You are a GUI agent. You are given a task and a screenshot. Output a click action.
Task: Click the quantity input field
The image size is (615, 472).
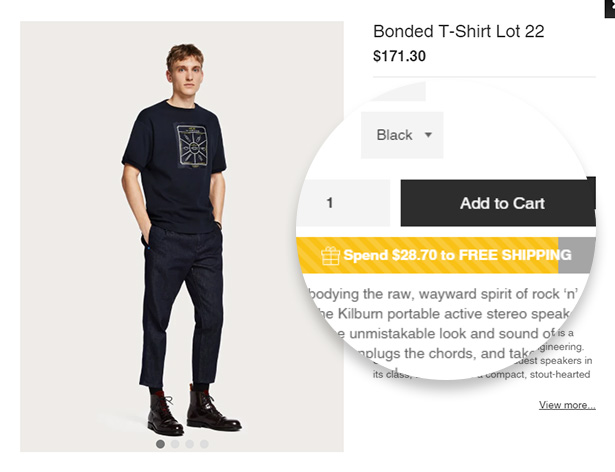click(343, 203)
